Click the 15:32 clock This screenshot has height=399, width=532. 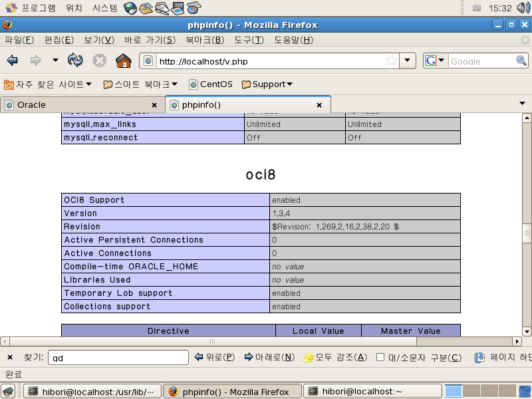(x=500, y=8)
